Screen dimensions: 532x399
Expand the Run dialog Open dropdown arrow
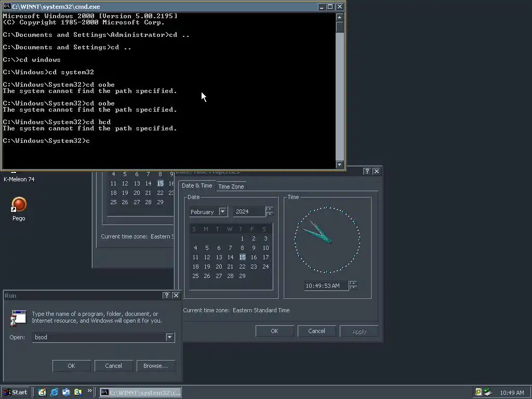click(170, 337)
